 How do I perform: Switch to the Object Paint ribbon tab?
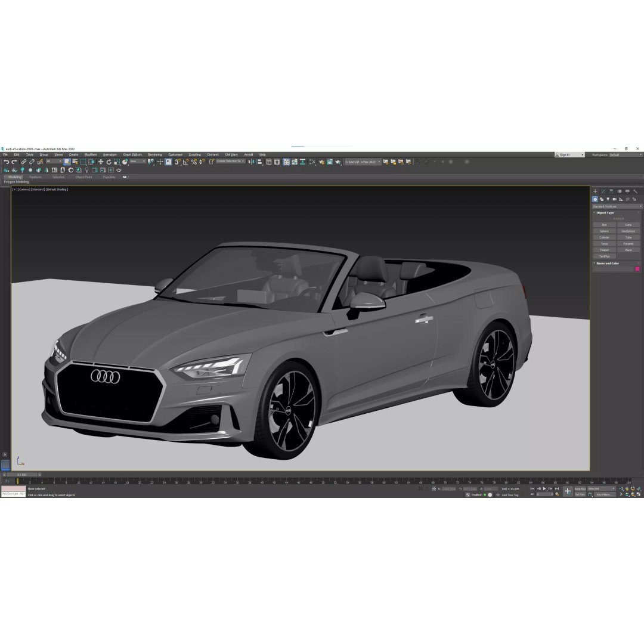pyautogui.click(x=84, y=177)
